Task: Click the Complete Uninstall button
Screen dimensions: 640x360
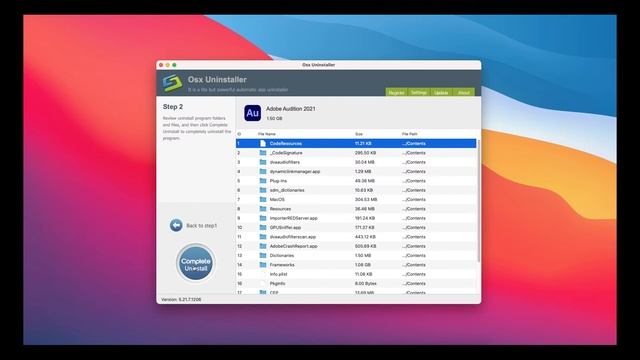Action: pyautogui.click(x=196, y=264)
